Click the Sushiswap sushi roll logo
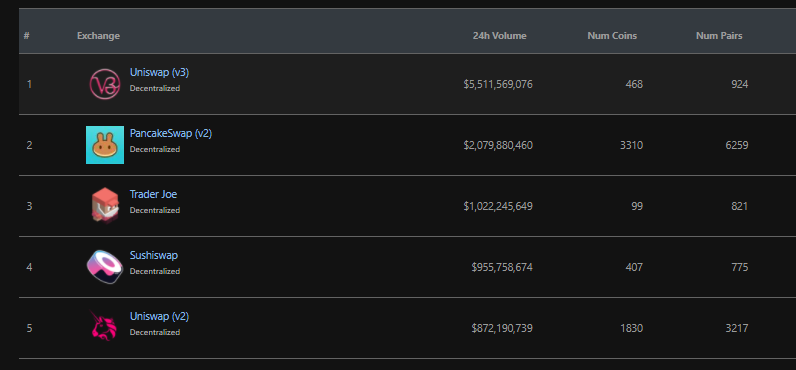796x370 pixels. pos(105,267)
